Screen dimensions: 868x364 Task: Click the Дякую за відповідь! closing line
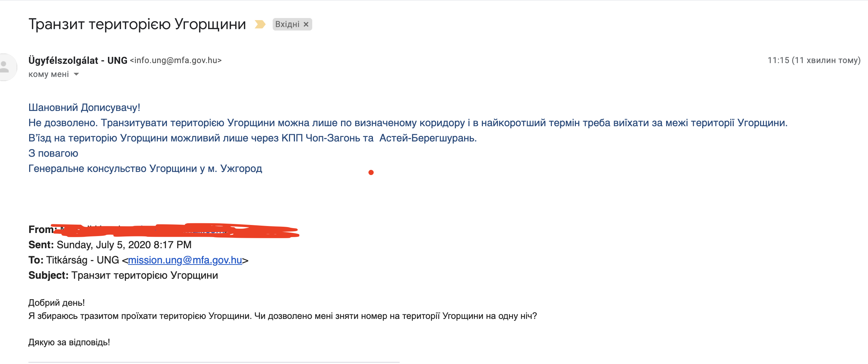coord(69,342)
